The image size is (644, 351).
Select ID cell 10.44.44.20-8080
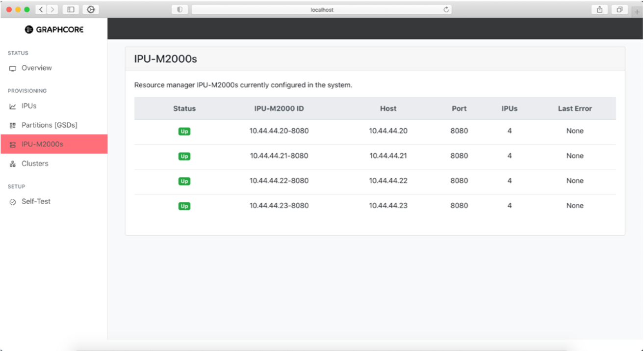(x=279, y=131)
